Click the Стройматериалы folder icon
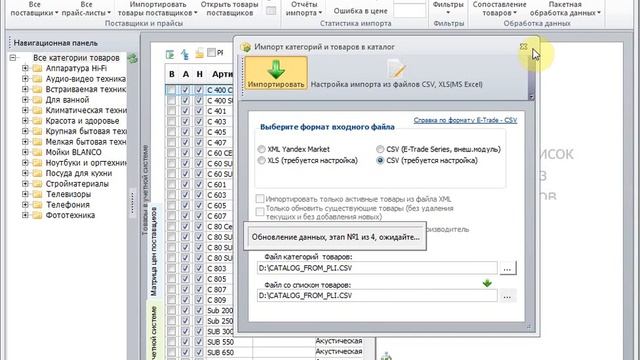Viewport: 640px width, 360px height. pyautogui.click(x=38, y=184)
